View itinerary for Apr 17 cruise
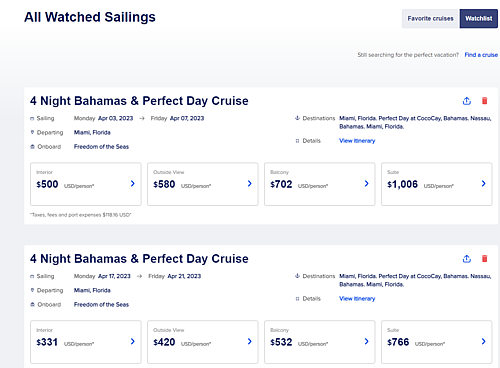This screenshot has height=368, width=500. pos(357,299)
